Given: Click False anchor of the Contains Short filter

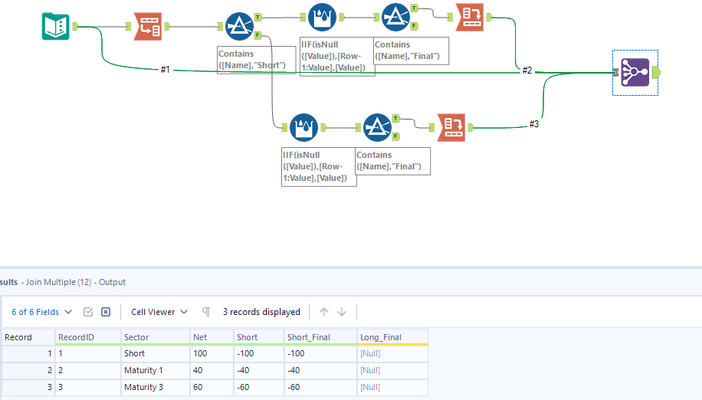Looking at the screenshot, I should pos(258,35).
